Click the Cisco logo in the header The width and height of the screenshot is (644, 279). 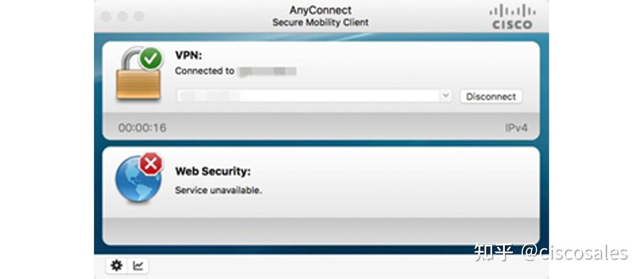coord(512,16)
